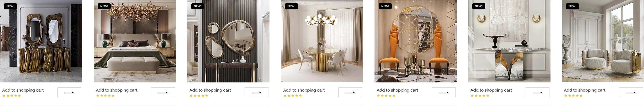
Task: Click arrow button under orange chairs product
Action: point(444,92)
